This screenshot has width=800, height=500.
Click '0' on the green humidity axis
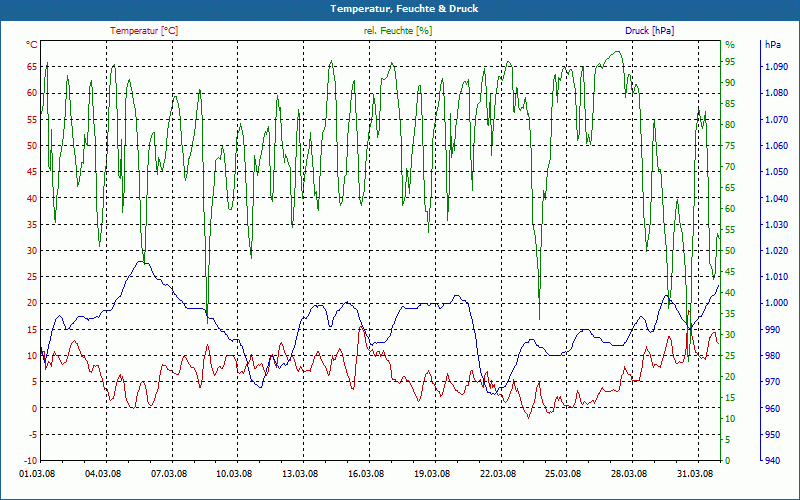coord(728,461)
